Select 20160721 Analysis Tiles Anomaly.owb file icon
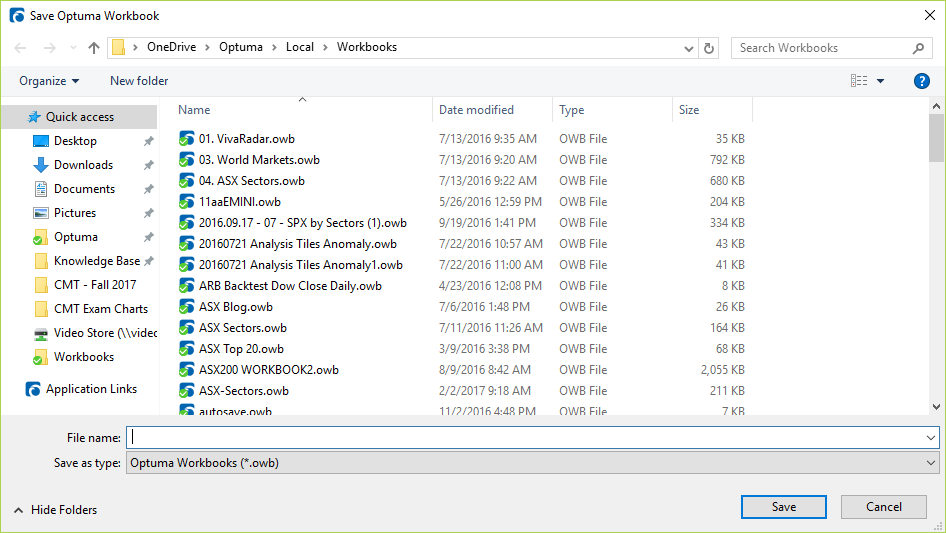The width and height of the screenshot is (946, 533). (186, 244)
